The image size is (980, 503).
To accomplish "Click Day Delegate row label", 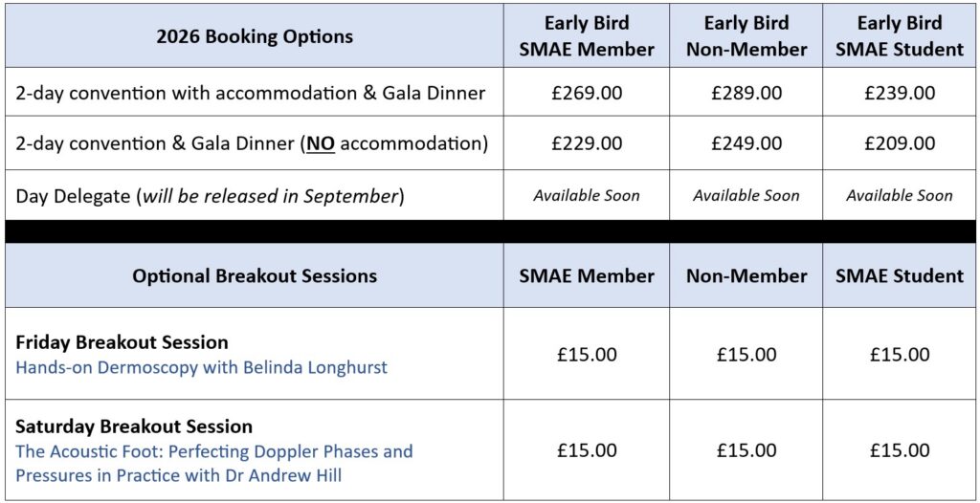I will click(210, 196).
